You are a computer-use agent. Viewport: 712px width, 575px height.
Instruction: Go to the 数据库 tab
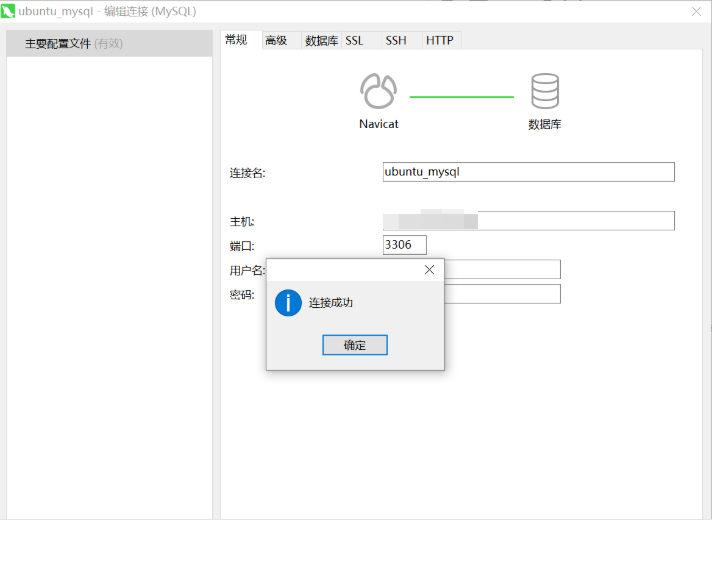(x=321, y=41)
